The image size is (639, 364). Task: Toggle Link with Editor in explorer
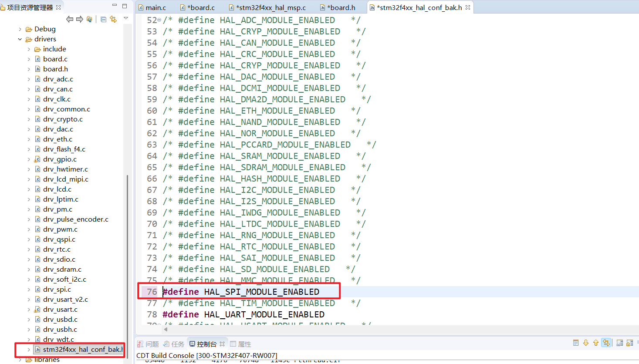(x=113, y=19)
